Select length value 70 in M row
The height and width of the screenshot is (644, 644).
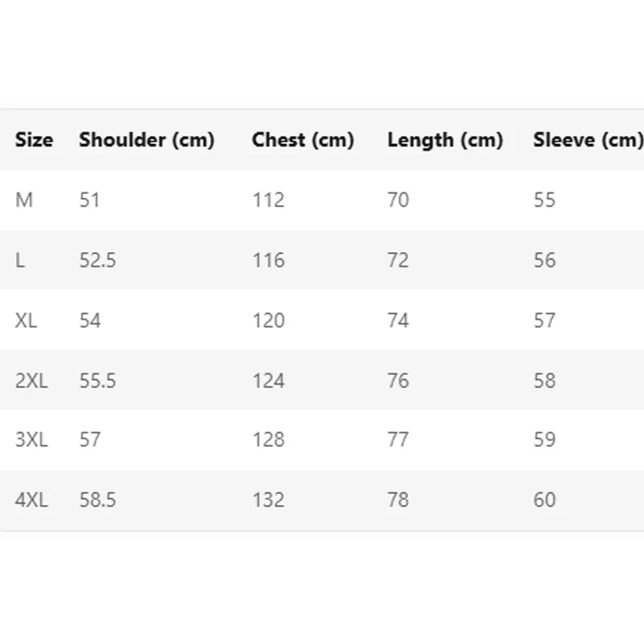pyautogui.click(x=398, y=200)
